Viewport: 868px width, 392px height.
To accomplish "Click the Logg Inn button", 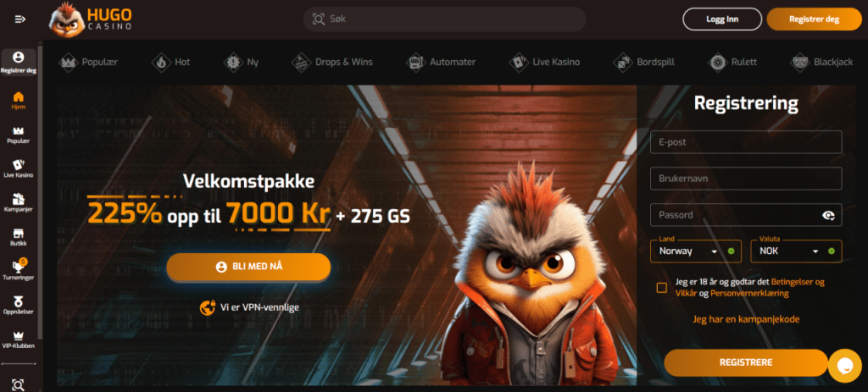I will coord(722,19).
